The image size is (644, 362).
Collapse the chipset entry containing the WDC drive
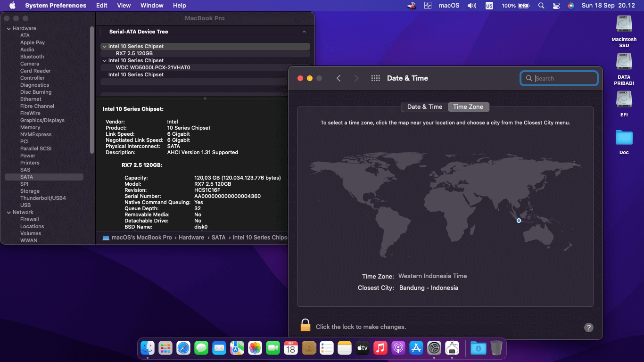pyautogui.click(x=105, y=60)
